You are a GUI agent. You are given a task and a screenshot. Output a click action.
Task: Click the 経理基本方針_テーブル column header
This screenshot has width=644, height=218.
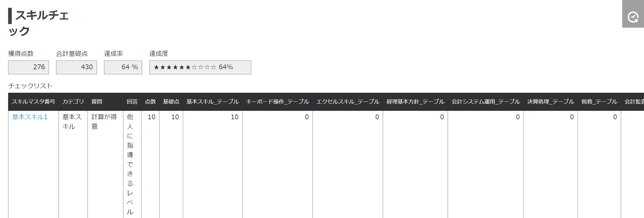click(415, 101)
